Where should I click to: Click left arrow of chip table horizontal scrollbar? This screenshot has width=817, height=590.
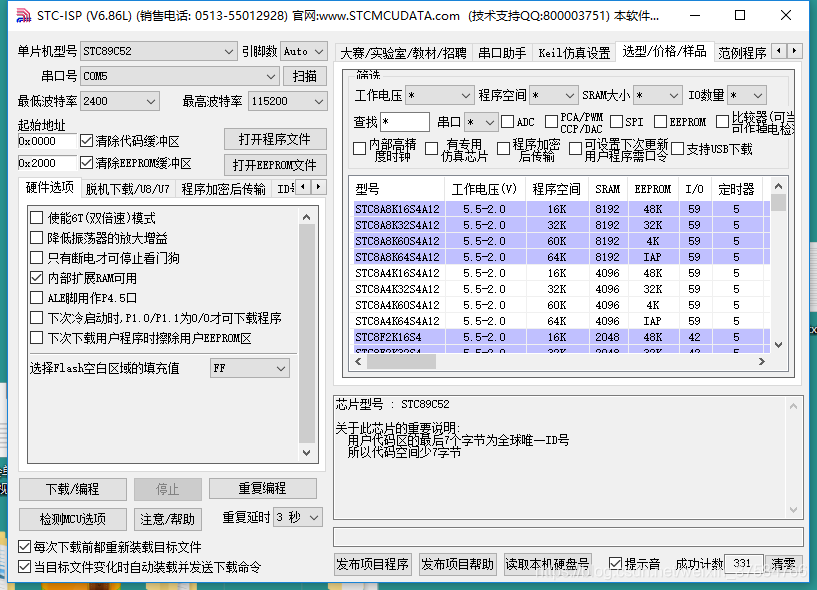(358, 361)
